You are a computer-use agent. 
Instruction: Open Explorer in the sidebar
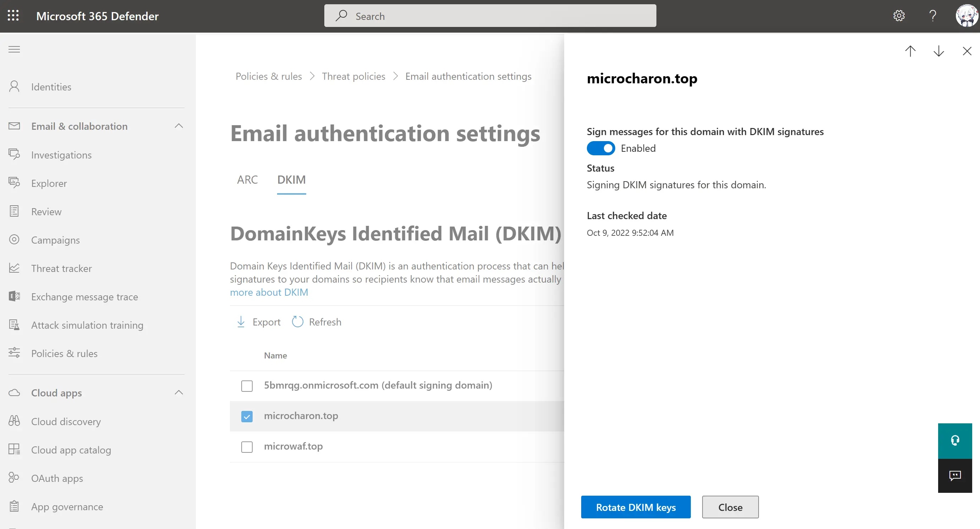pos(49,183)
